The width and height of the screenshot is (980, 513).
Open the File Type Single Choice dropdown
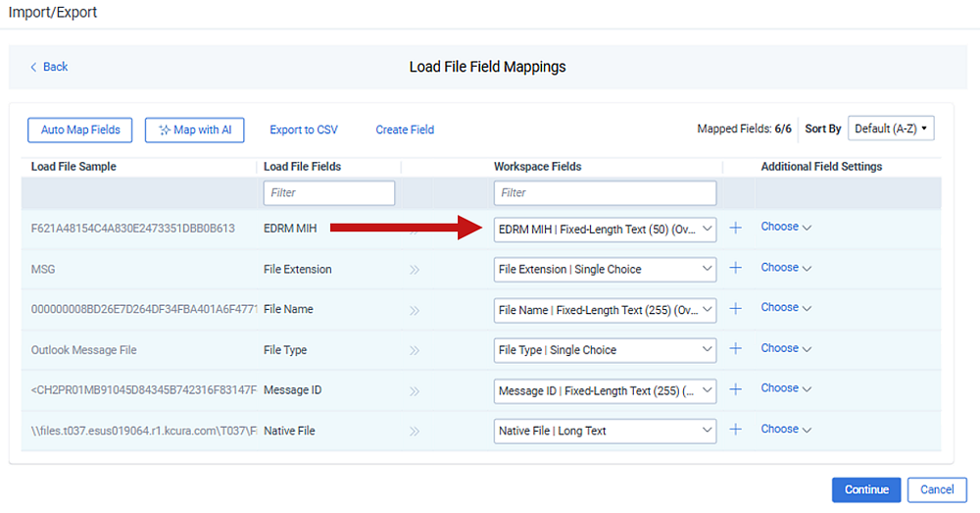605,350
